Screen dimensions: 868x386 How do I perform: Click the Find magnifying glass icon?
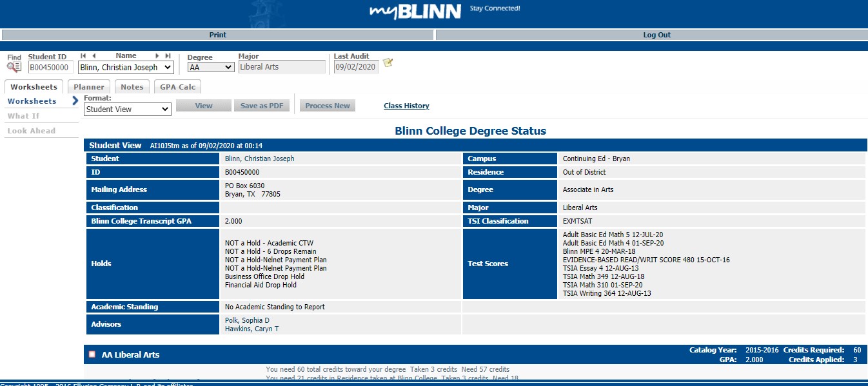tap(13, 66)
